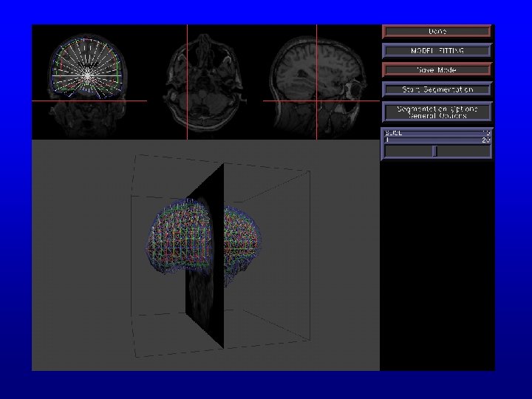
Task: Click the dark slice plane in the 3D view
Action: tap(205, 256)
